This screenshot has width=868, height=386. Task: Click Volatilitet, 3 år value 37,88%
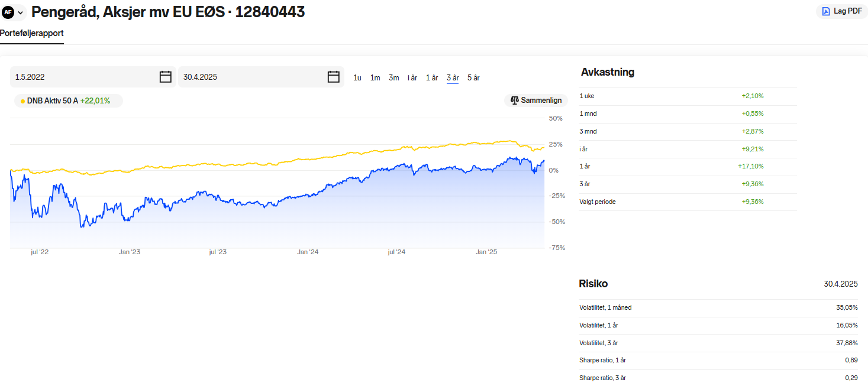coord(848,343)
